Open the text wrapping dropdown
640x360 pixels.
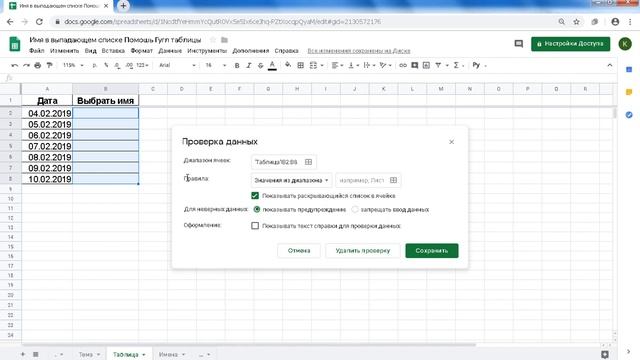369,65
